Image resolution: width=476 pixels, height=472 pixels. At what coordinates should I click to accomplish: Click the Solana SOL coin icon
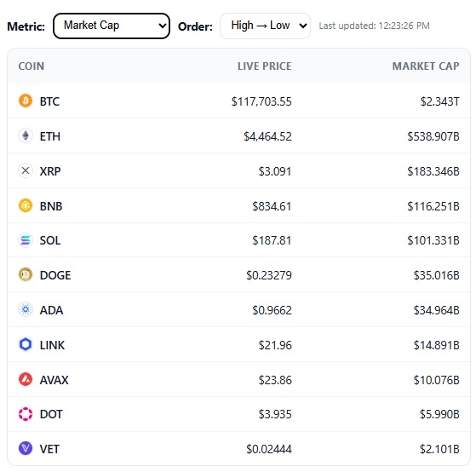pyautogui.click(x=26, y=240)
